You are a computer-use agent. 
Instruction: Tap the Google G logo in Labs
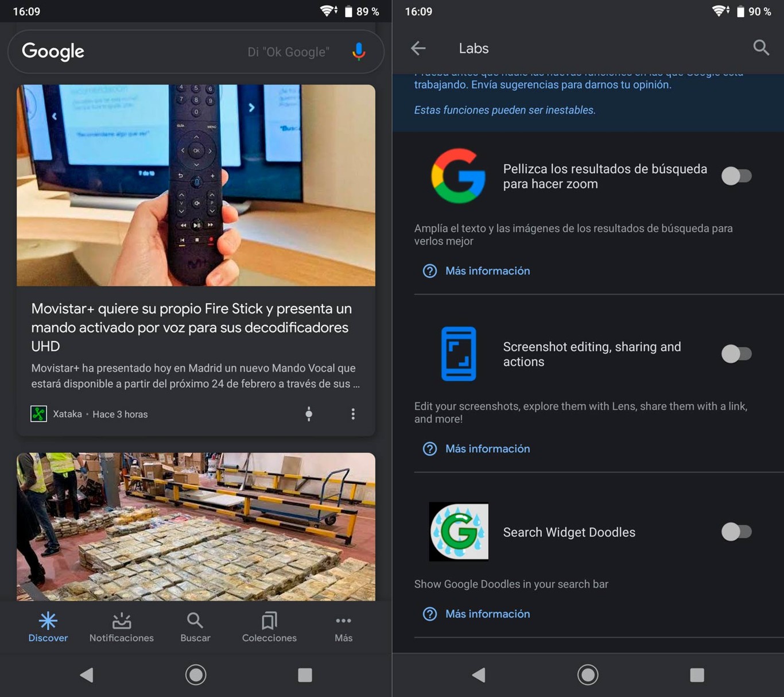[458, 176]
